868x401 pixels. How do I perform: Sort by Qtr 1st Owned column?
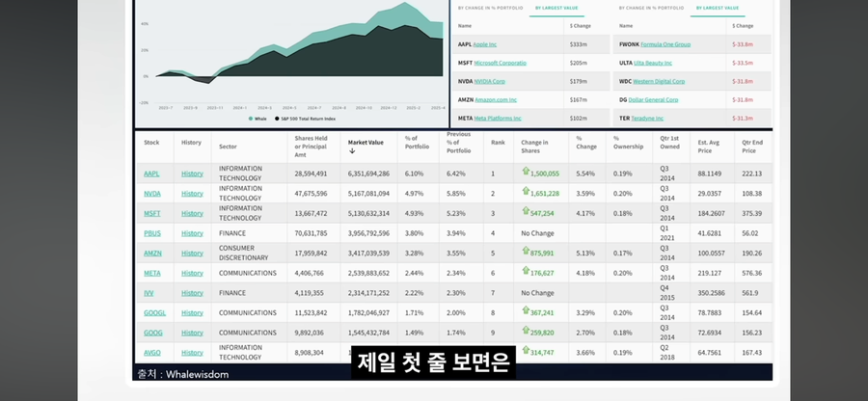coord(668,143)
